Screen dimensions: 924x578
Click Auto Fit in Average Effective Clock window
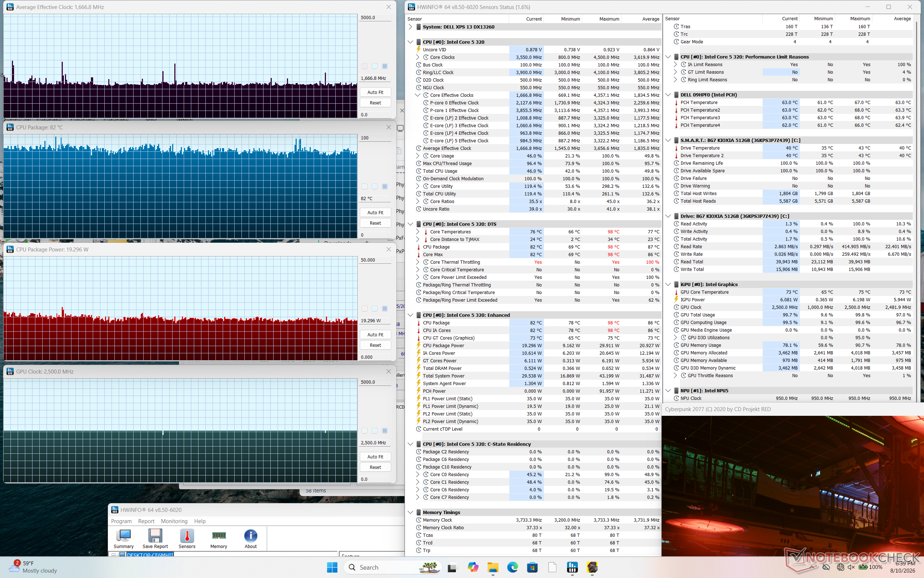click(x=375, y=92)
